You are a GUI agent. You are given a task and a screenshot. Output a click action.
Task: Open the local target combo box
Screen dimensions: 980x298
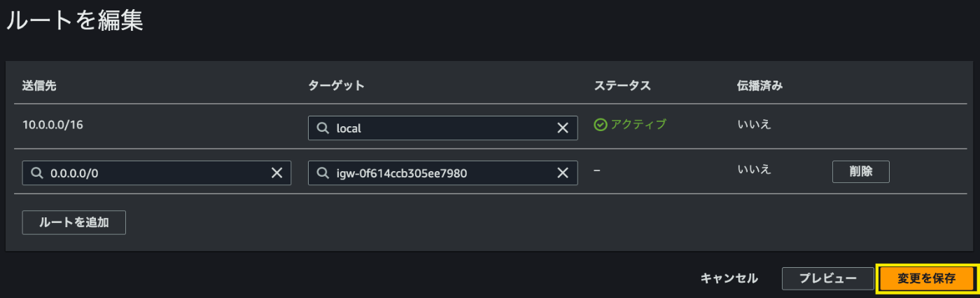point(442,128)
